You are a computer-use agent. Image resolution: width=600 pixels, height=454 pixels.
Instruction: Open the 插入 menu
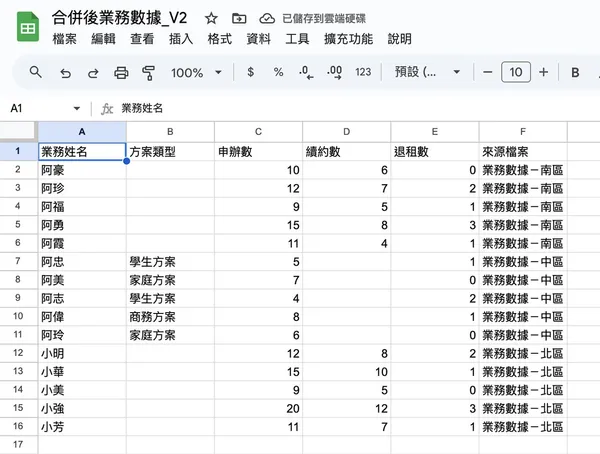pos(181,39)
